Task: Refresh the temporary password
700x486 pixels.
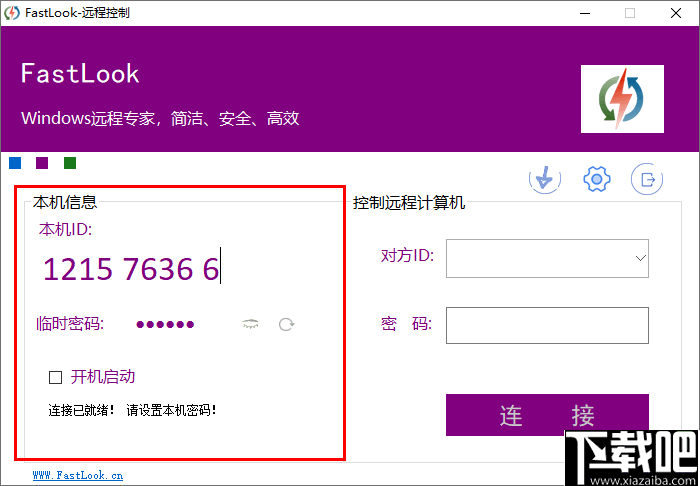Action: coord(286,324)
